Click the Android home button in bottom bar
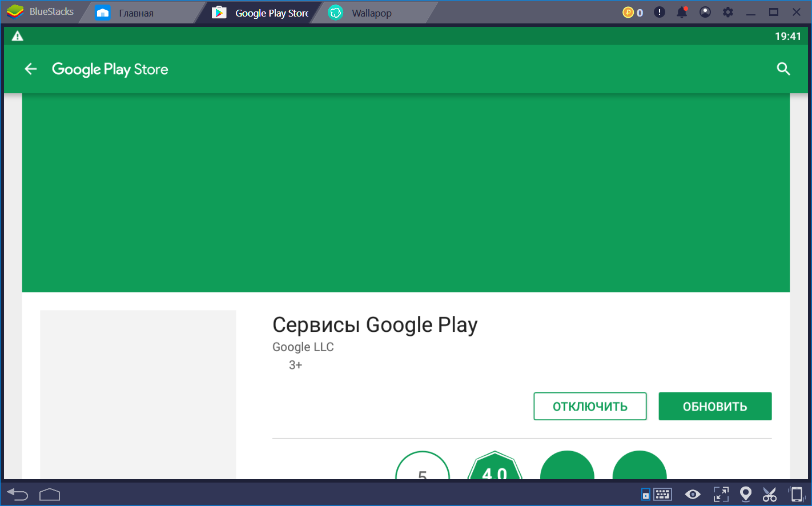This screenshot has height=506, width=812. point(50,494)
